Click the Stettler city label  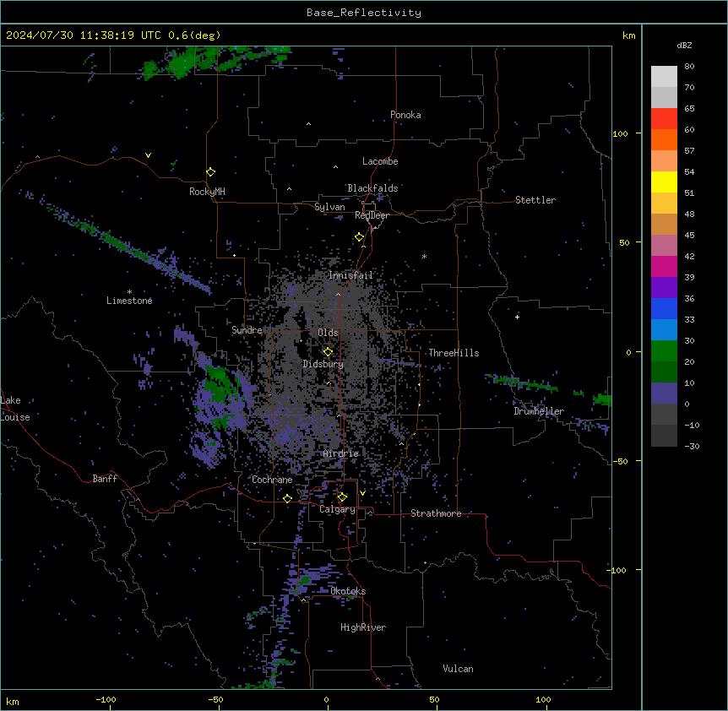click(x=535, y=200)
